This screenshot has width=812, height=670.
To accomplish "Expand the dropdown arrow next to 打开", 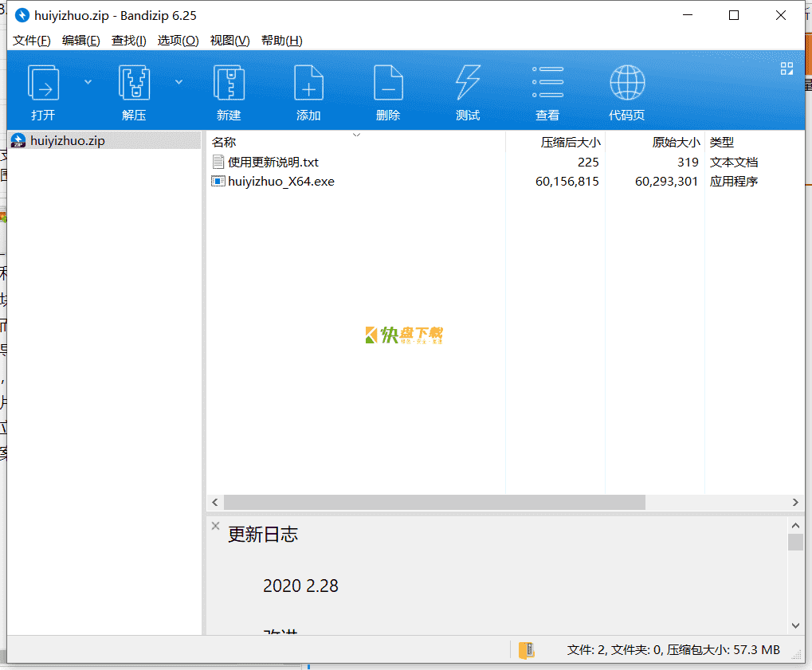I will tap(88, 82).
